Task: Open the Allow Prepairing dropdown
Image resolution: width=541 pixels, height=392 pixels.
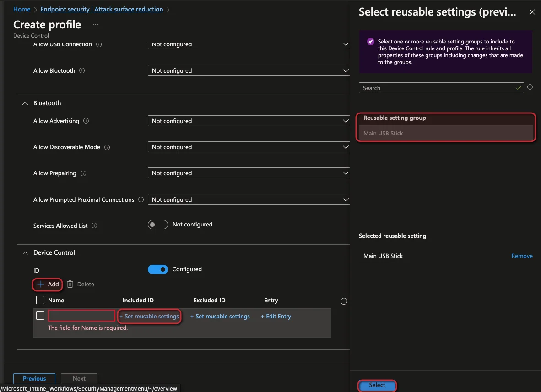Action: 249,173
